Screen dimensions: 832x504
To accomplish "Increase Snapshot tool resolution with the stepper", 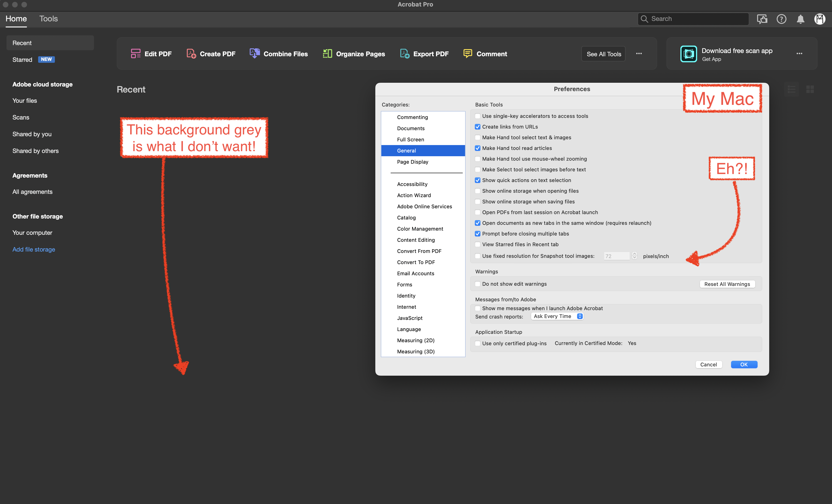I will (635, 254).
